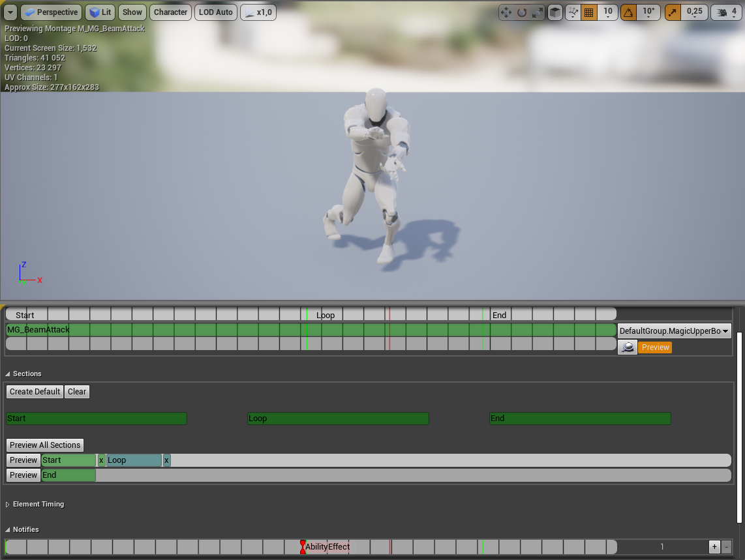Image resolution: width=745 pixels, height=560 pixels.
Task: Click the AbilityEffect notify marker
Action: pyautogui.click(x=303, y=547)
